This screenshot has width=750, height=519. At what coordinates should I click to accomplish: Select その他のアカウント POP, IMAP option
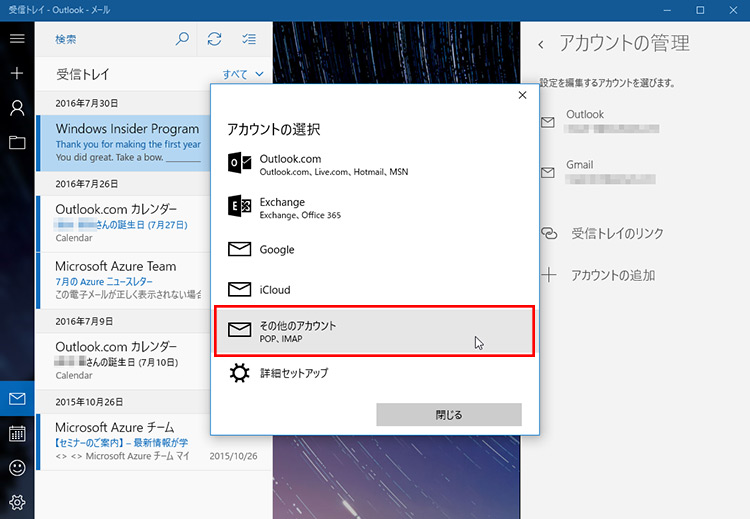click(374, 331)
